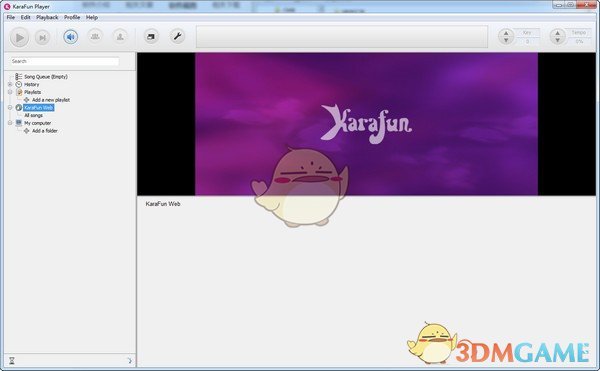This screenshot has width=600, height=371.
Task: Toggle the main volume speaker button
Action: [x=70, y=37]
